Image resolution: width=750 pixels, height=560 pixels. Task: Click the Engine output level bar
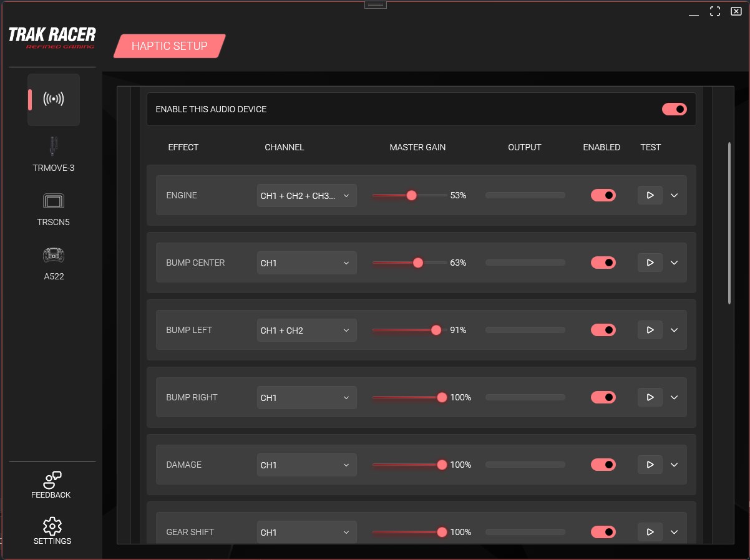pos(525,195)
